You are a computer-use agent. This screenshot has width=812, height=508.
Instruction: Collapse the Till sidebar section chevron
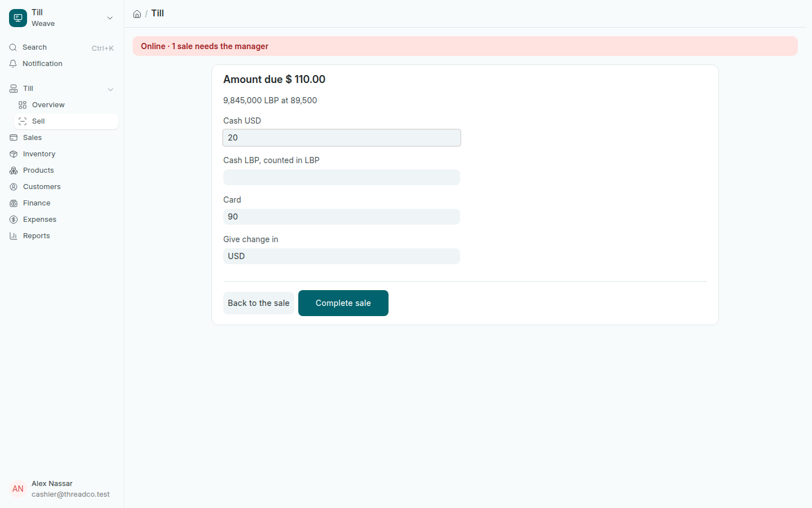[x=111, y=89]
